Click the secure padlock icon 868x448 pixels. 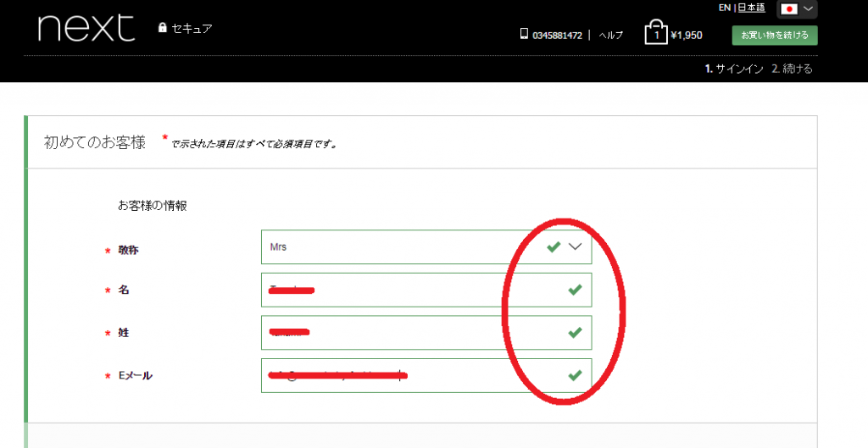tap(162, 27)
